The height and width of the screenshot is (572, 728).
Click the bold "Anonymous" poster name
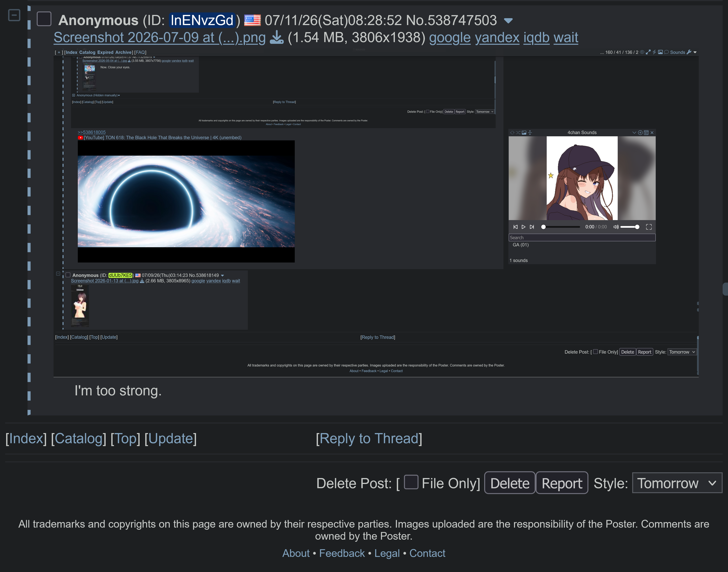tap(98, 20)
